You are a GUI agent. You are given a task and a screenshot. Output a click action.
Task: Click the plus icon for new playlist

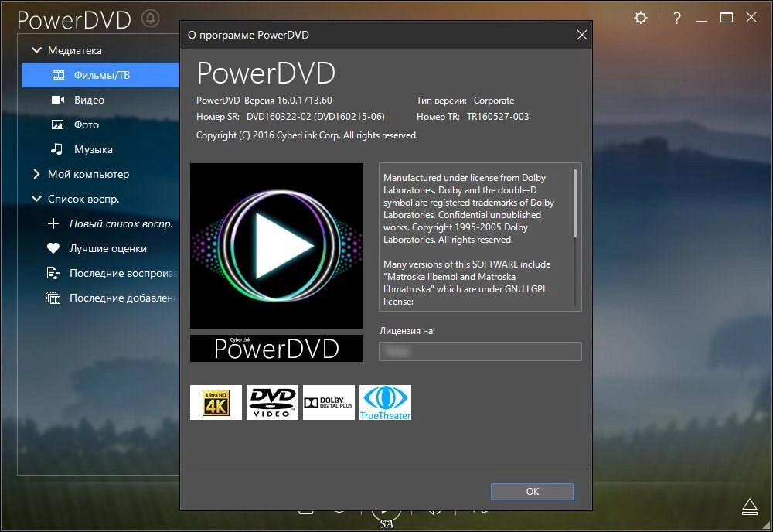[53, 223]
